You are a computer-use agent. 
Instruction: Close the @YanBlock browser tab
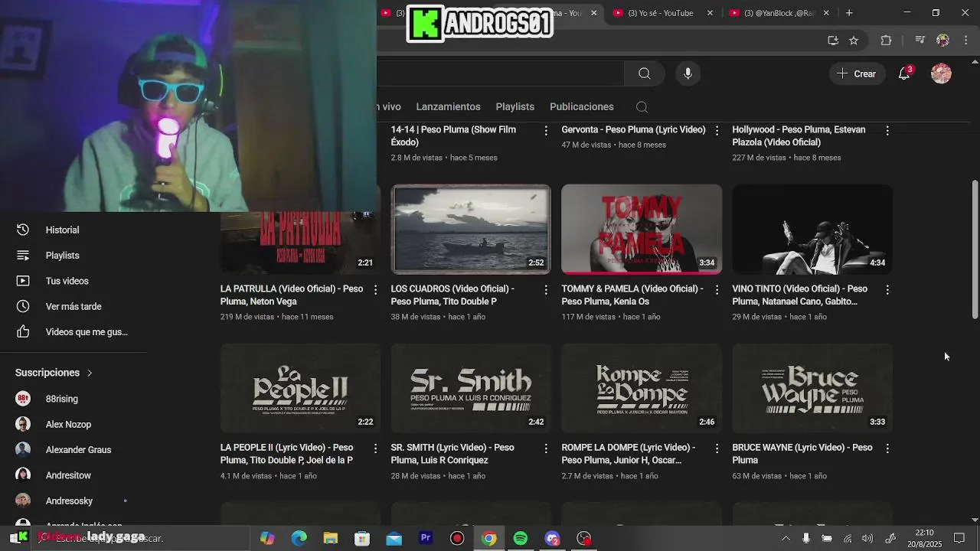point(826,13)
